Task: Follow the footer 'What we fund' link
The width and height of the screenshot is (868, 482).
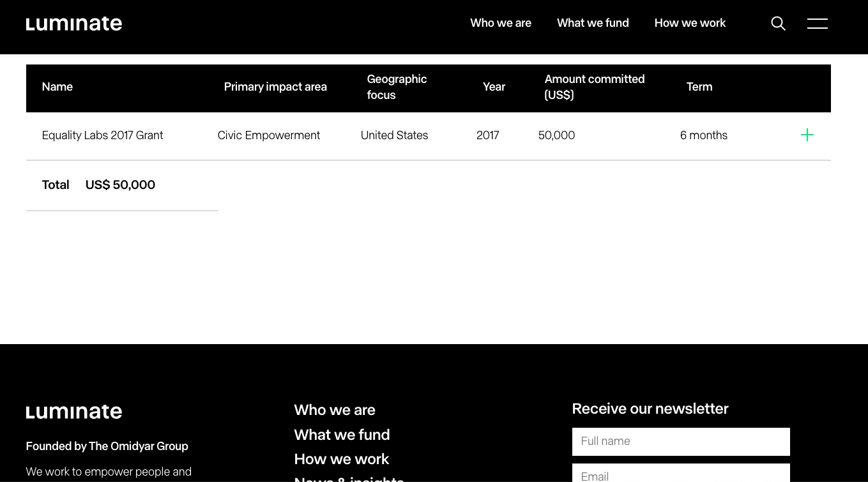Action: (342, 435)
